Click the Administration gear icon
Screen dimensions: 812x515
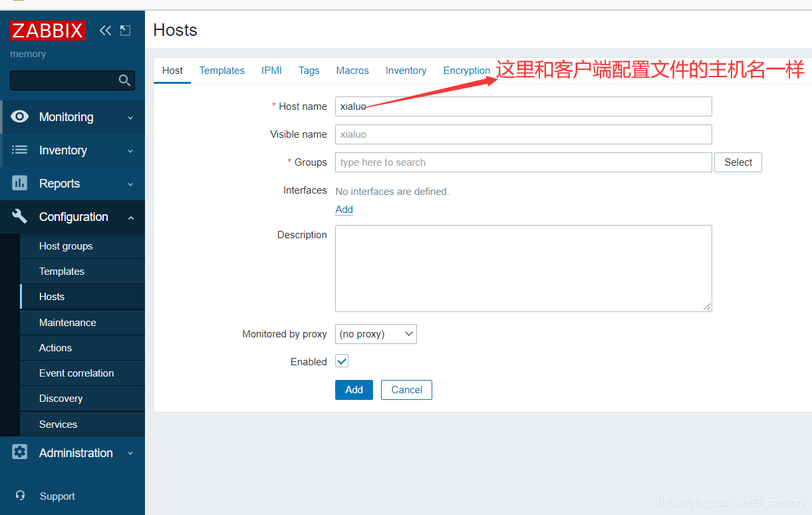(x=20, y=452)
